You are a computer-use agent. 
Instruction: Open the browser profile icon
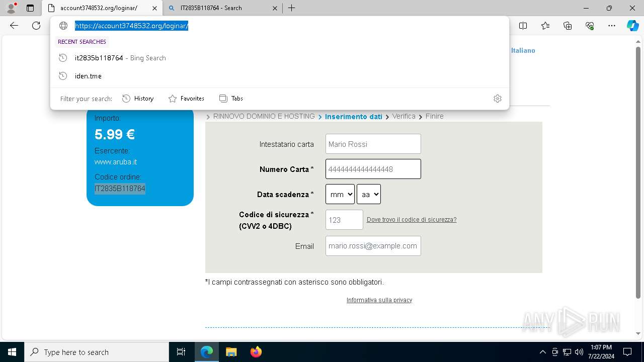click(11, 8)
